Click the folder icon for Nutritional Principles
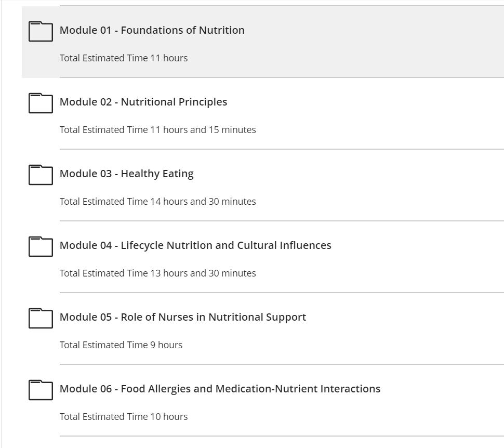Image resolution: width=504 pixels, height=448 pixels. click(x=41, y=103)
